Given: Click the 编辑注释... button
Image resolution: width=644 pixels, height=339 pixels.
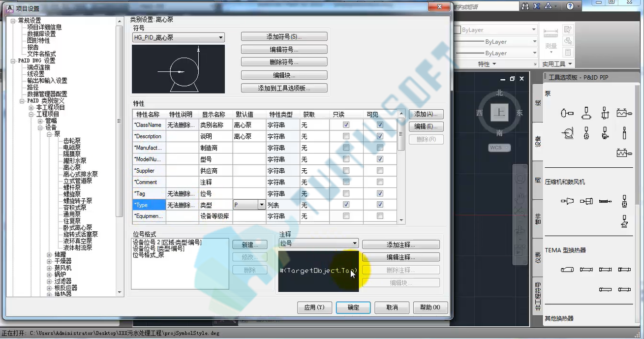Looking at the screenshot, I should pyautogui.click(x=400, y=257).
